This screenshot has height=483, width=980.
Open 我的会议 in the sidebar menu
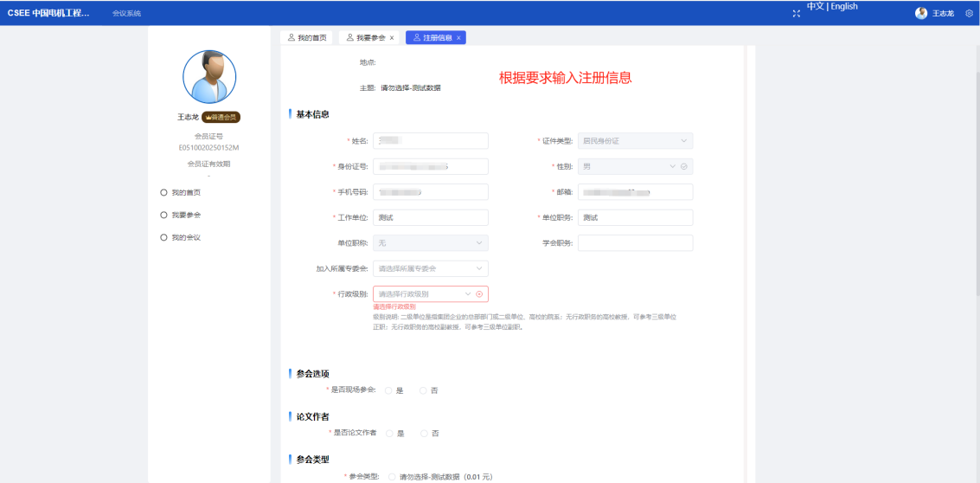coord(185,237)
